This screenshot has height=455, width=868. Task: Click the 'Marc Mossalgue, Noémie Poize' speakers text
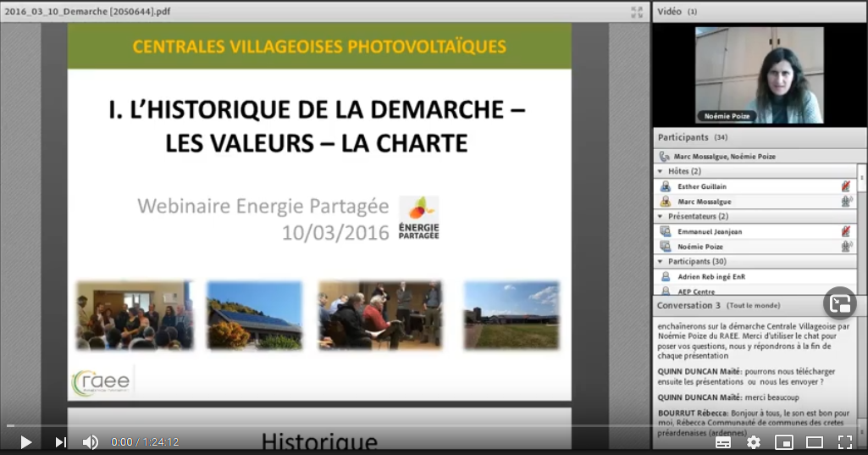coord(725,157)
